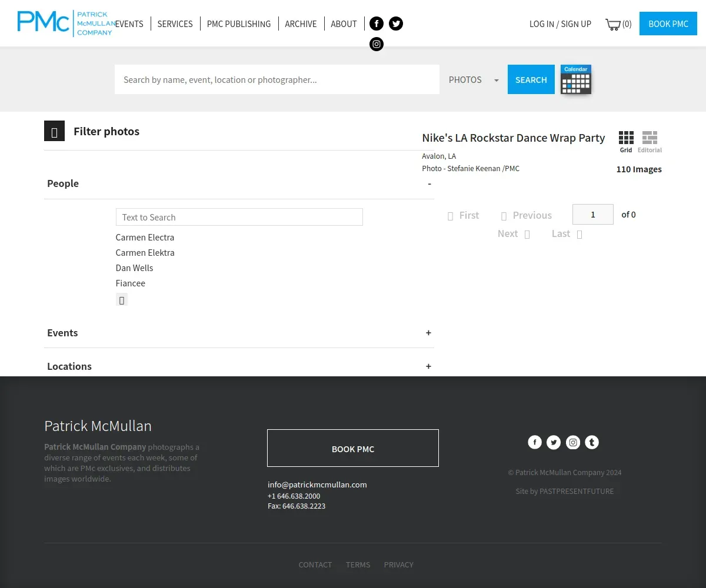Open the PRIVACY footer link
The width and height of the screenshot is (706, 588).
pyautogui.click(x=399, y=564)
